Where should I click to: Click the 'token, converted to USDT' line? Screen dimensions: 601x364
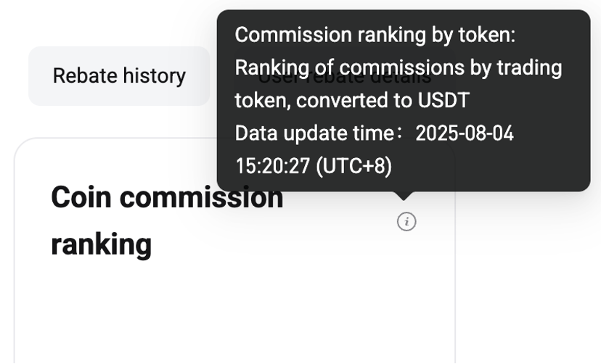pyautogui.click(x=352, y=100)
